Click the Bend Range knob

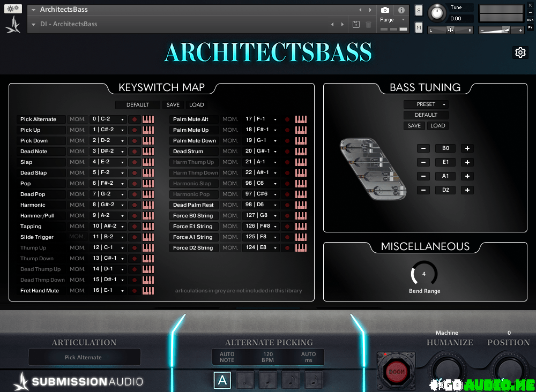(424, 274)
